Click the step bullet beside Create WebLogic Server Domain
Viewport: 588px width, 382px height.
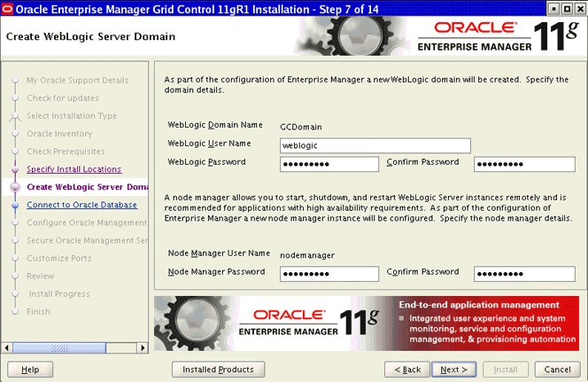pos(15,187)
